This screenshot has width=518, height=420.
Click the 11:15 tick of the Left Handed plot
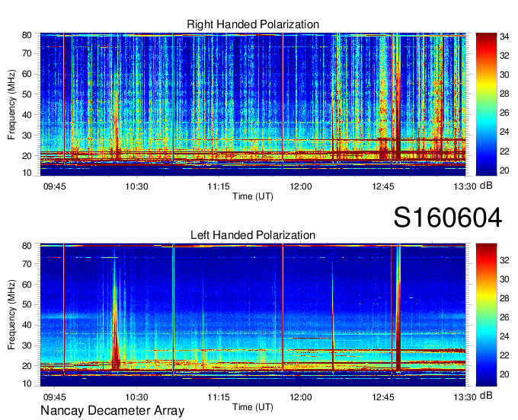219,397
